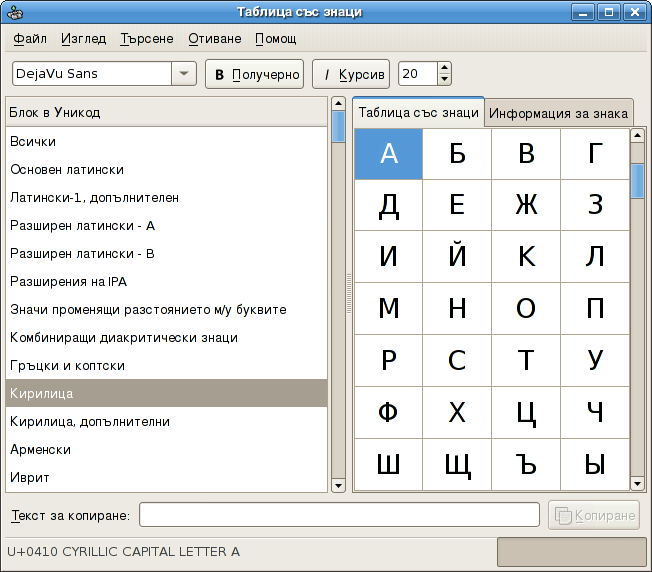
Task: Select the Cyrillic letter Ж in grid
Action: (x=526, y=205)
